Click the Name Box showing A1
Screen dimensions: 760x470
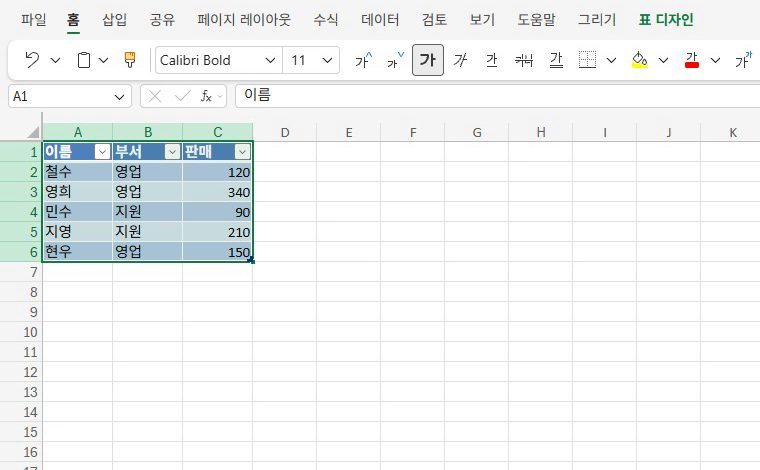coord(61,96)
